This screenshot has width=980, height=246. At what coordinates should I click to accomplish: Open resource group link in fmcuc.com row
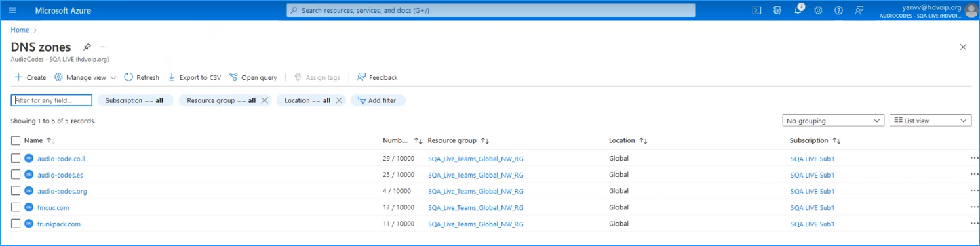click(475, 207)
